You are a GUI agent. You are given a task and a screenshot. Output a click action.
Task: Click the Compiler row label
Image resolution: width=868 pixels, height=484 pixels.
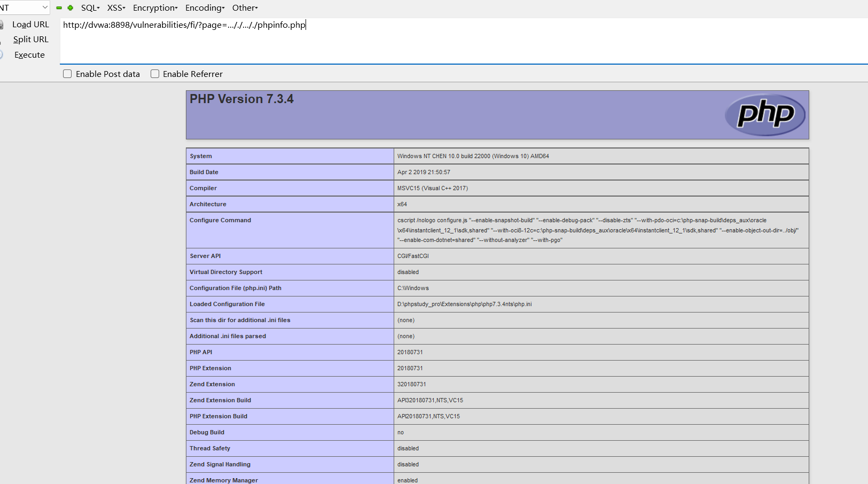click(x=203, y=188)
